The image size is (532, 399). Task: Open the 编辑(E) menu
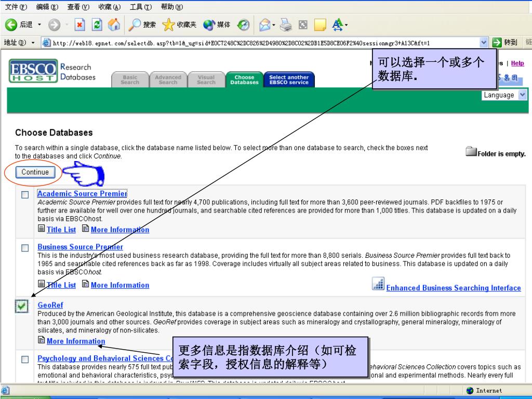[47, 7]
